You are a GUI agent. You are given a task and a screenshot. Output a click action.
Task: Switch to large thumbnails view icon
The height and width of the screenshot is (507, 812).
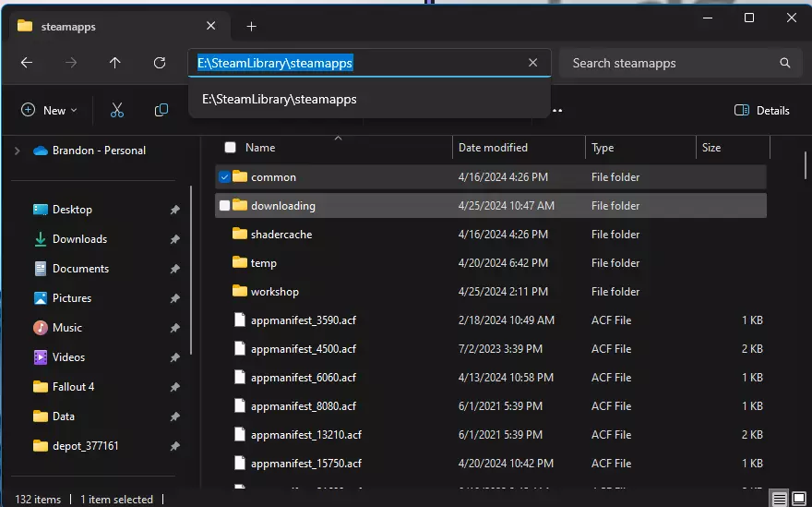pos(800,499)
